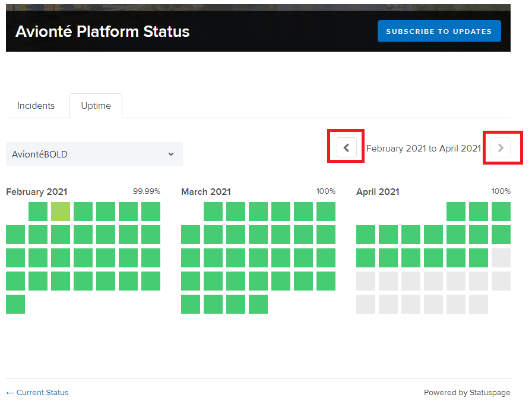
Task: Click the February 2021 month heading
Action: pos(37,192)
